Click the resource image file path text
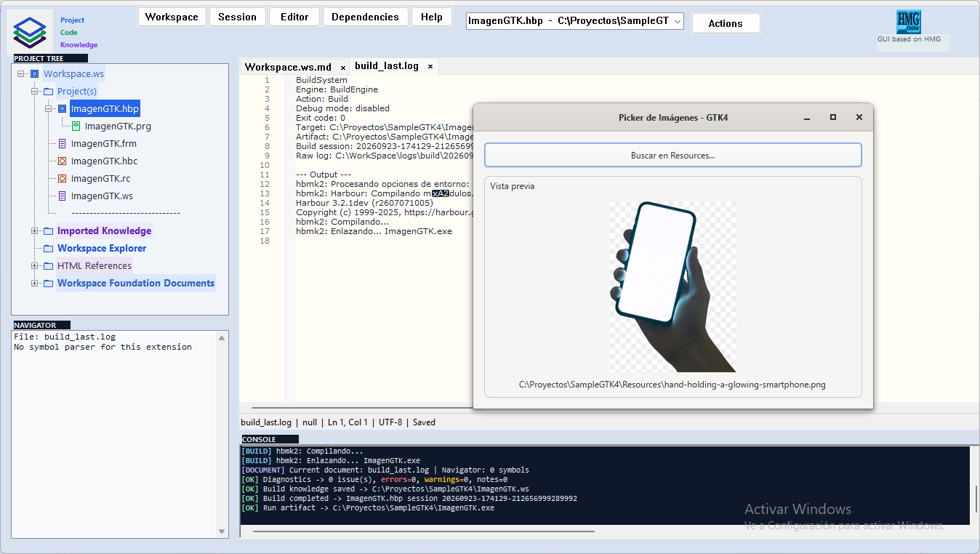 click(672, 385)
